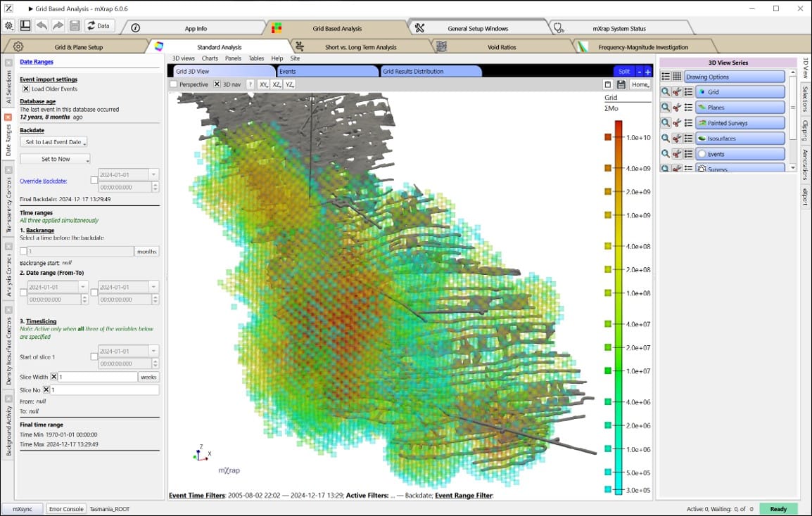Click the undo arrow icon
The width and height of the screenshot is (812, 516).
tap(42, 25)
